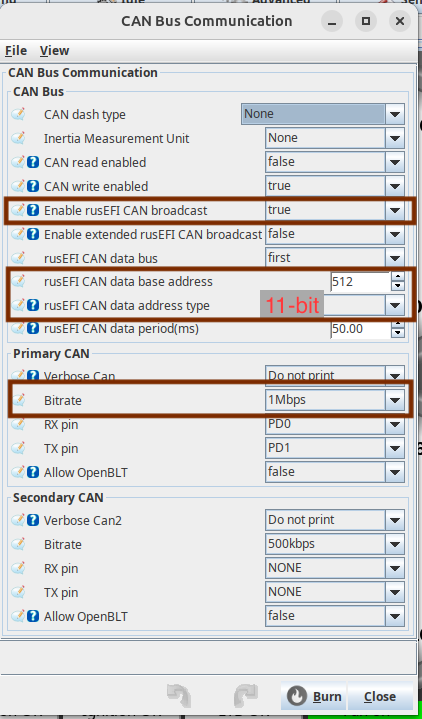Image resolution: width=422 pixels, height=719 pixels.
Task: Open Enable rusEFI CAN broadcast dropdown
Action: [x=335, y=210]
